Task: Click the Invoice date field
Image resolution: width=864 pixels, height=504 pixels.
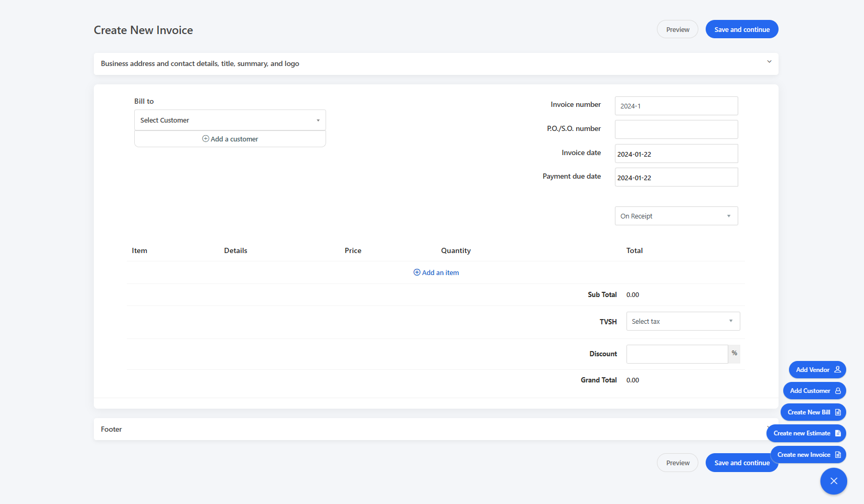Action: pos(676,154)
